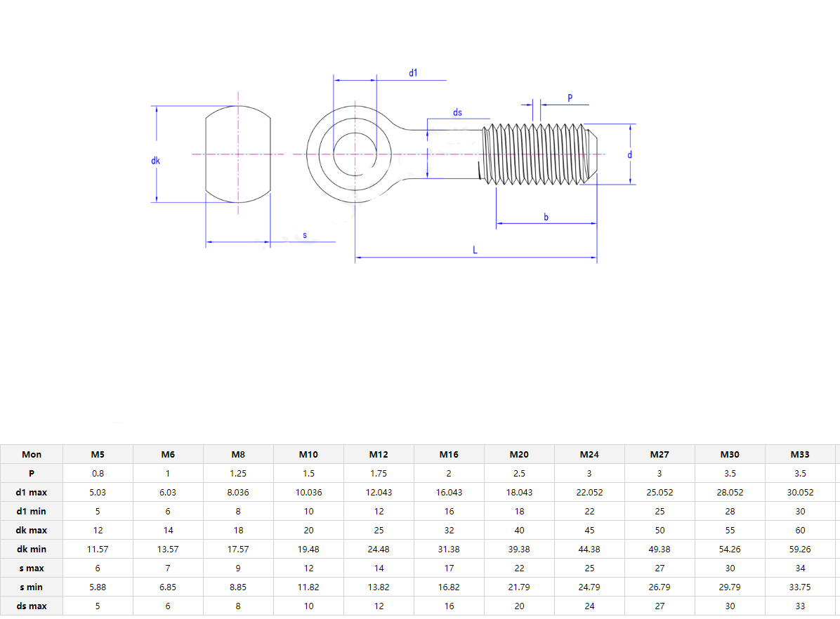Click the eye bolt side-view diagram
Screen dimensions: 840x619
click(x=452, y=154)
